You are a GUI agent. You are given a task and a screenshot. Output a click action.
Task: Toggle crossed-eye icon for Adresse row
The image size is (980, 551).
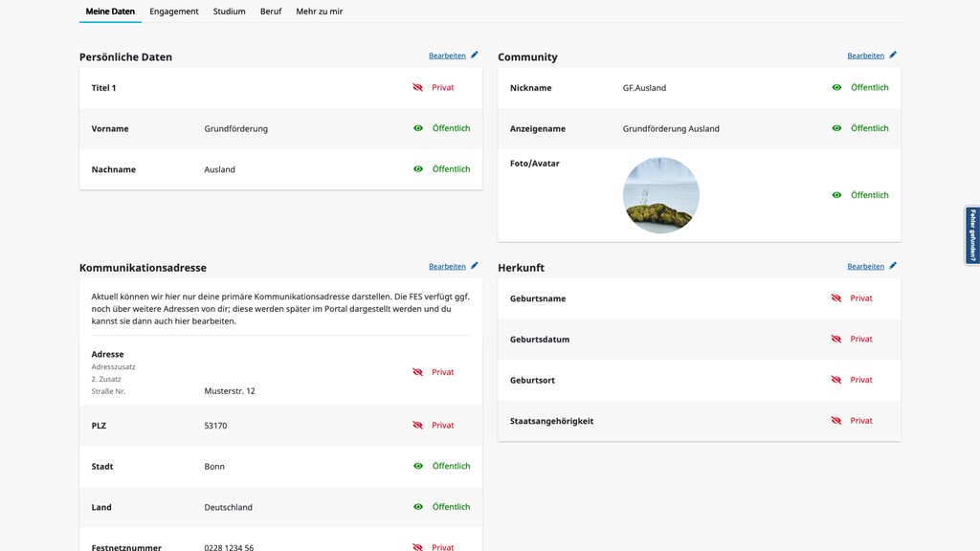417,372
